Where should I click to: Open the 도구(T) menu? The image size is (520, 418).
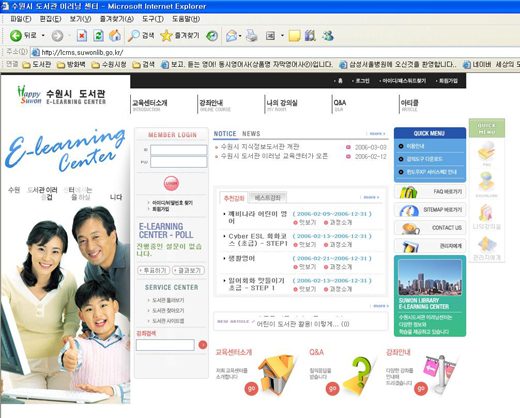pyautogui.click(x=153, y=19)
